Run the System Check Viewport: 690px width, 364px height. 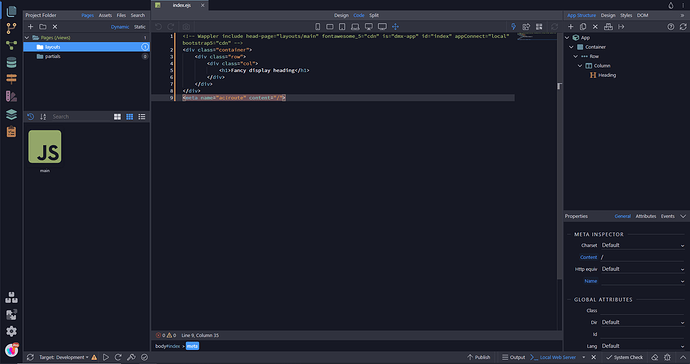(624, 357)
